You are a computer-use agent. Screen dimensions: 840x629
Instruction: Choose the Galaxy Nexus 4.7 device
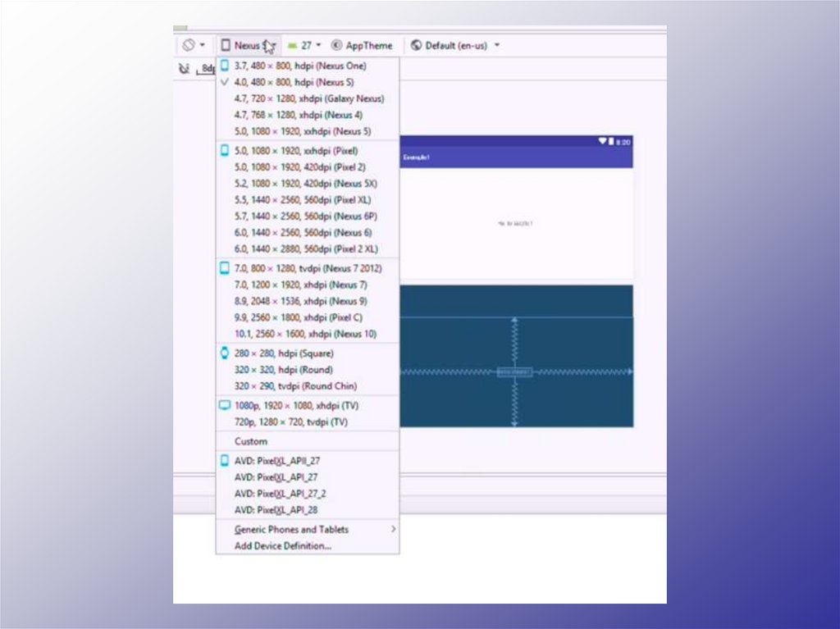[x=308, y=98]
